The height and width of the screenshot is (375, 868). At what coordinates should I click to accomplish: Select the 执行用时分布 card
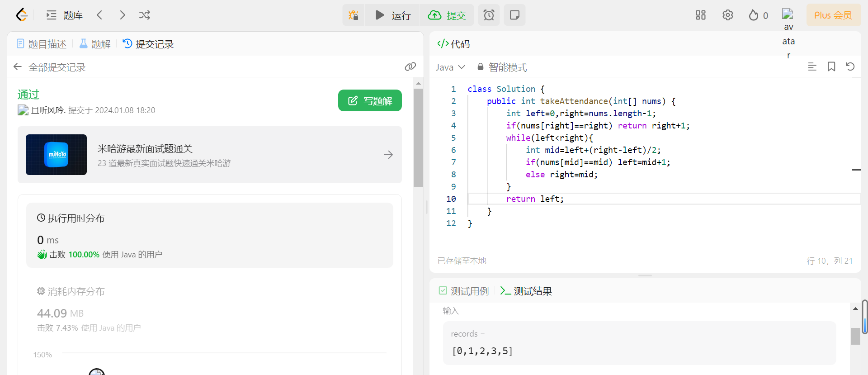pos(210,235)
